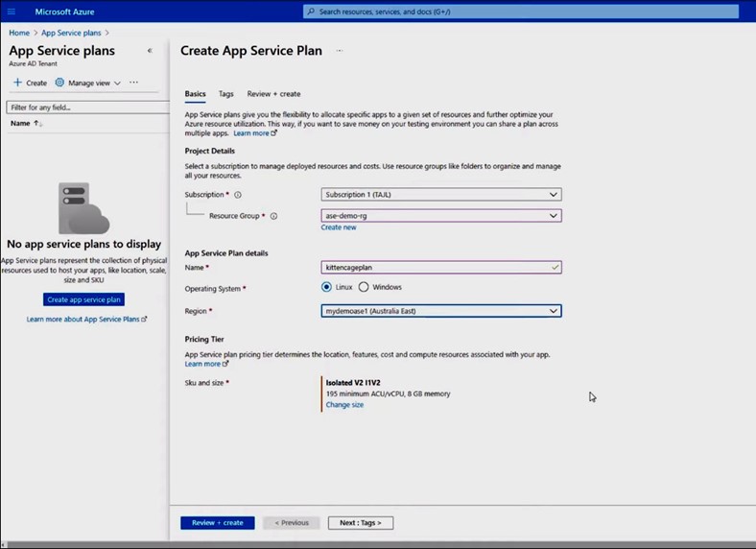Go to App Service plans breadcrumb

click(x=71, y=33)
